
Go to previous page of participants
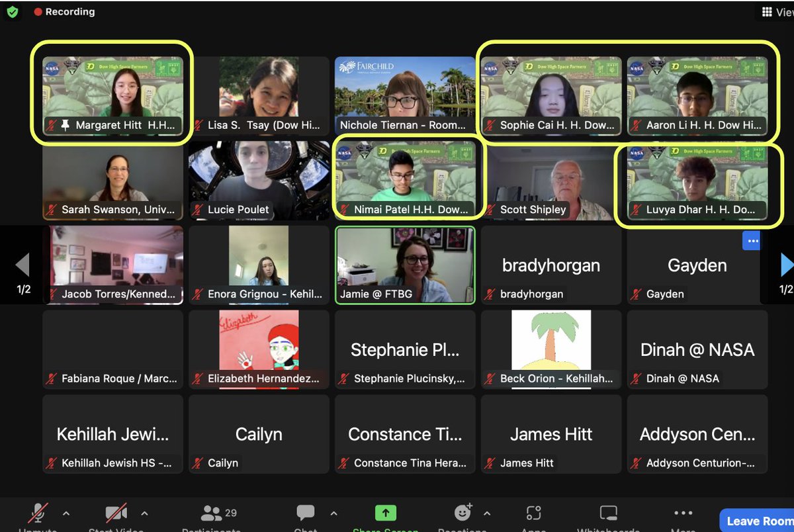point(22,265)
